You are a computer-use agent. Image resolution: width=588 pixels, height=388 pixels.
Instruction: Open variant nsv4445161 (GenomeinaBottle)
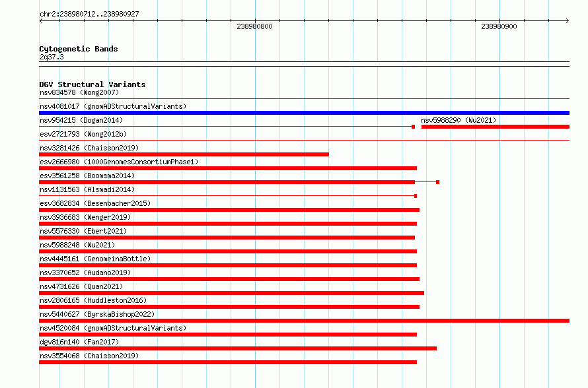pyautogui.click(x=95, y=259)
